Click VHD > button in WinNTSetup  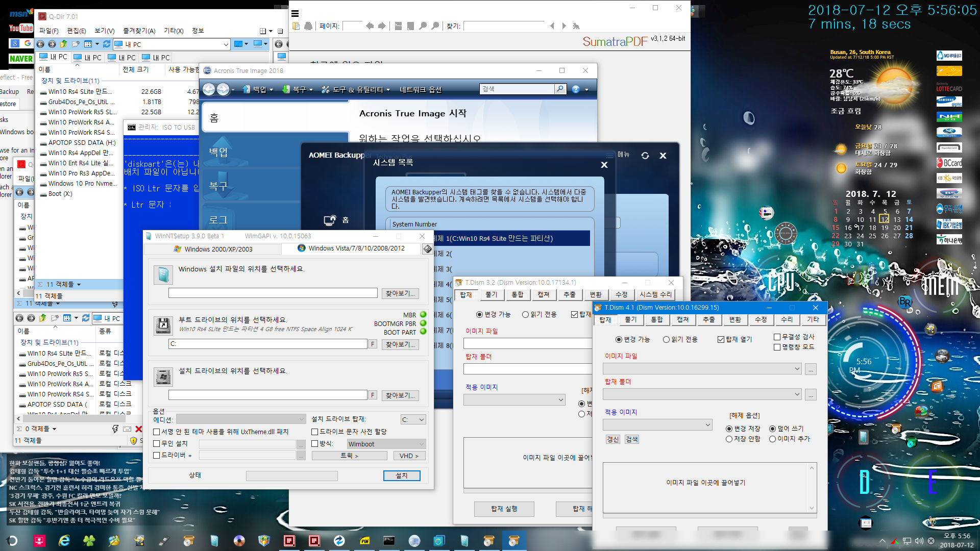tap(409, 456)
